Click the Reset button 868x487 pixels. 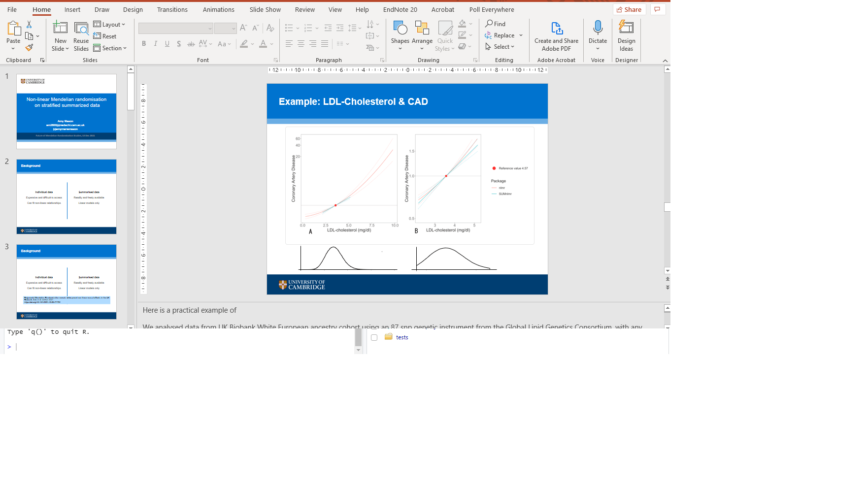[x=105, y=36]
